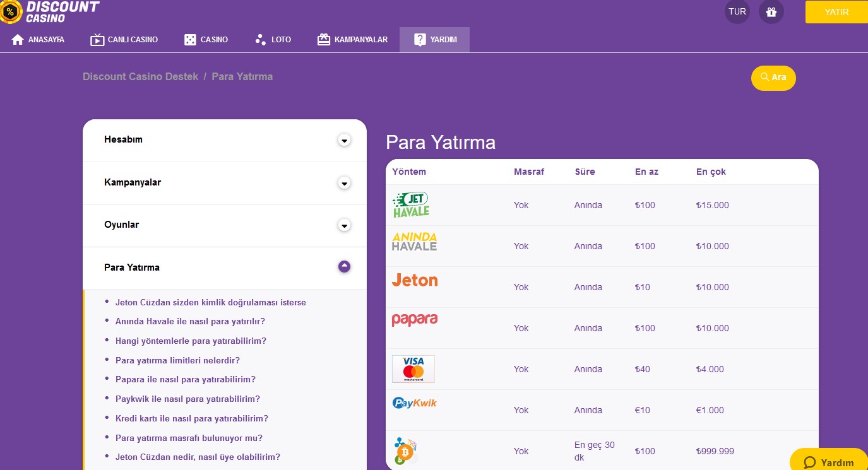Open 'Kredi kartı ile nasıl para yatırabilirim?'
The width and height of the screenshot is (868, 470).
pos(192,418)
